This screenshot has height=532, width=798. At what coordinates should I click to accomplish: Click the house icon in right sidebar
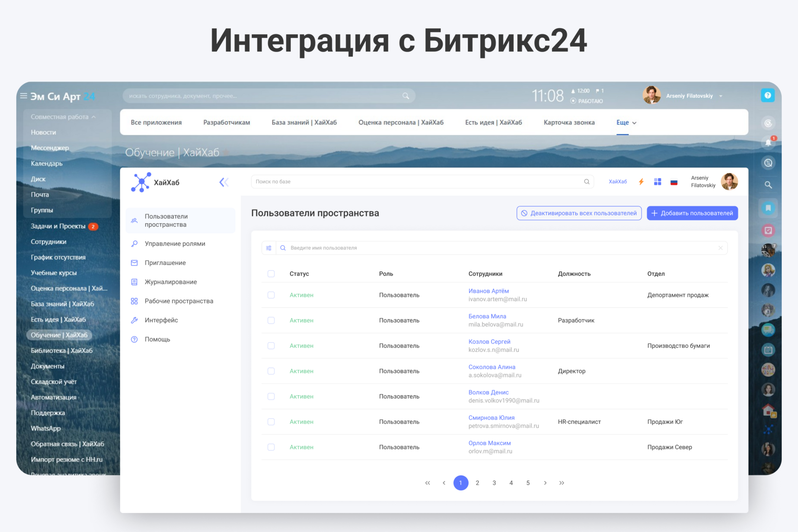coord(768,410)
